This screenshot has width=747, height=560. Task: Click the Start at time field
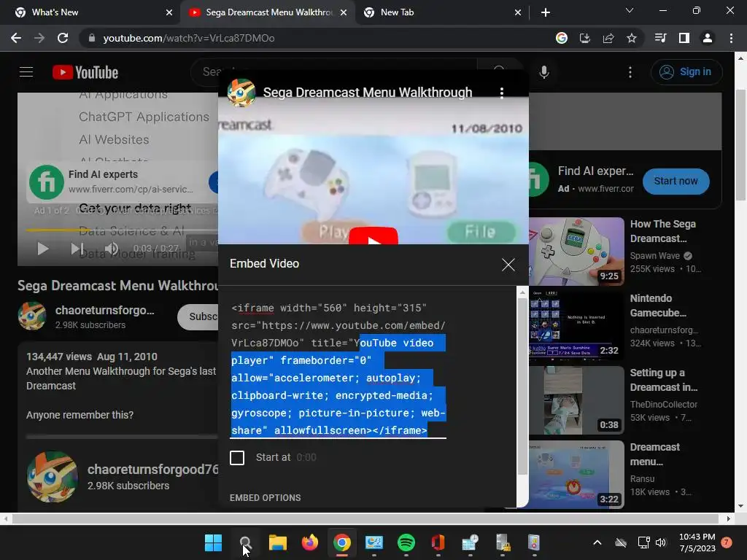point(306,458)
